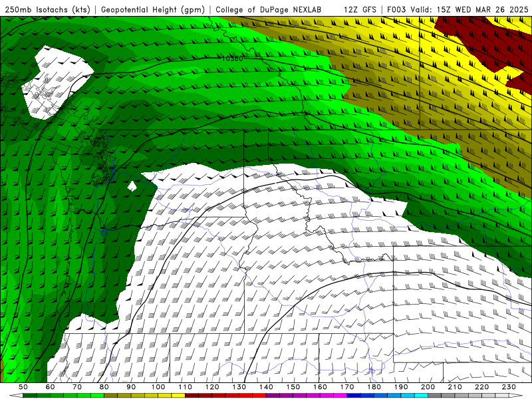Click the "College of DuPage NEXLAB" label
532x399 pixels.
pyautogui.click(x=269, y=9)
